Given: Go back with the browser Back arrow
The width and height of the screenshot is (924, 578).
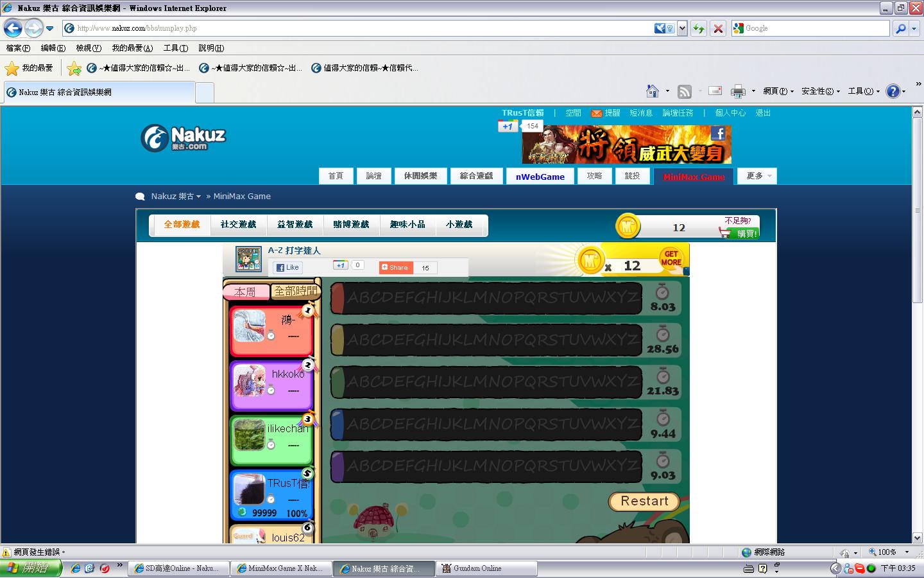Looking at the screenshot, I should [x=13, y=28].
